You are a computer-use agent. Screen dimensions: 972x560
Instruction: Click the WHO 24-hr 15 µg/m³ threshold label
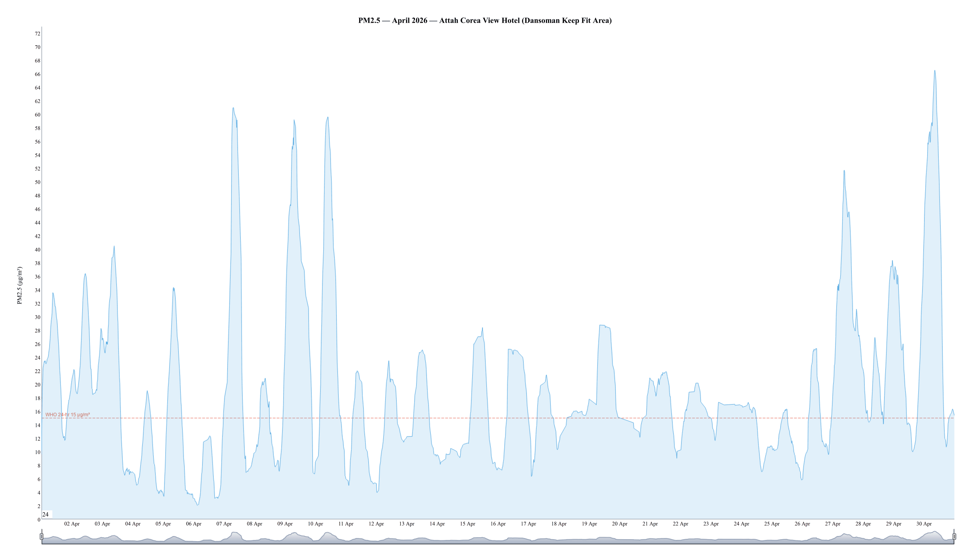tap(68, 415)
